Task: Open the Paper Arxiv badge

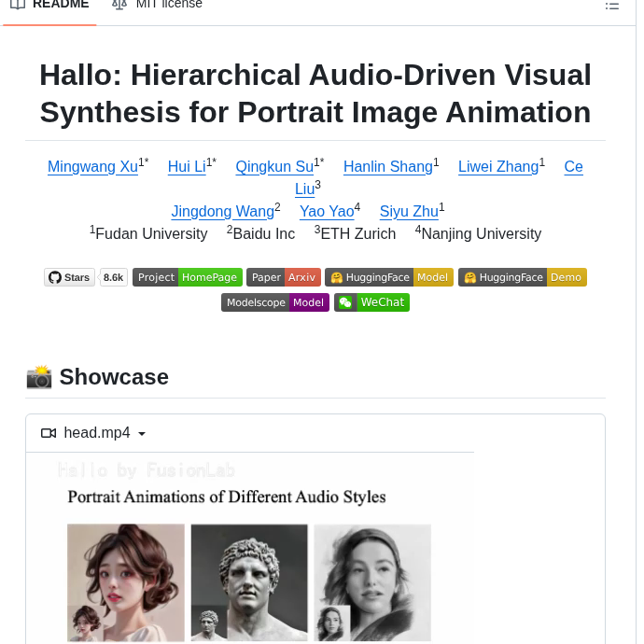Action: [284, 277]
